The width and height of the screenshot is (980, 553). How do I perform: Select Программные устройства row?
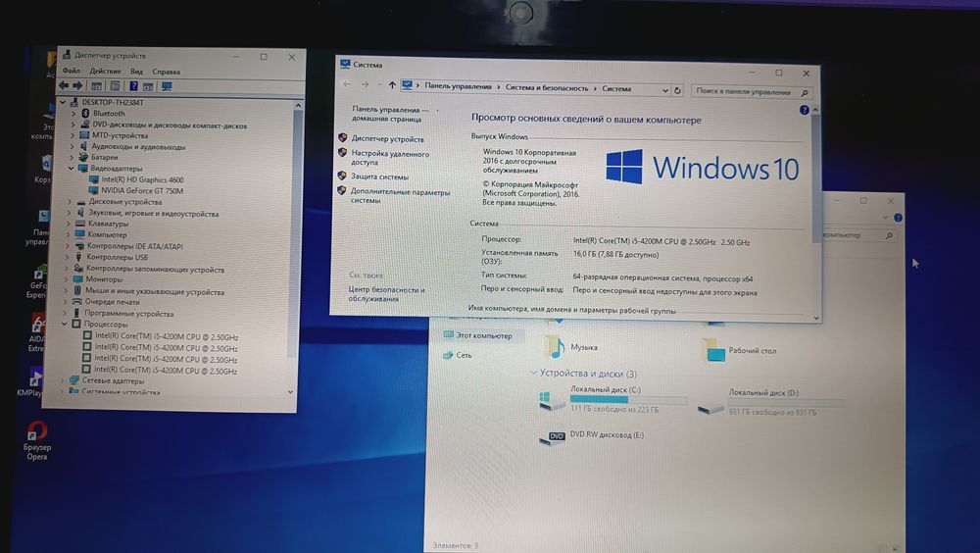coord(128,314)
